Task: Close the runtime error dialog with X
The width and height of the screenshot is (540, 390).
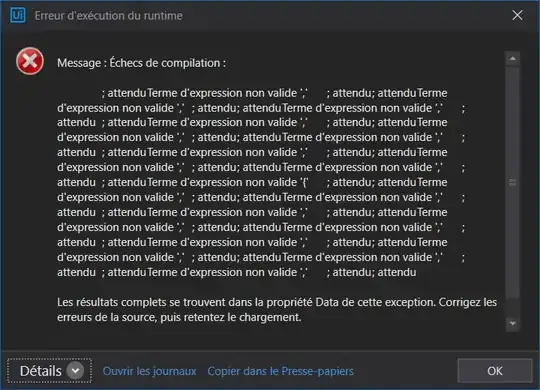Action: click(x=517, y=15)
